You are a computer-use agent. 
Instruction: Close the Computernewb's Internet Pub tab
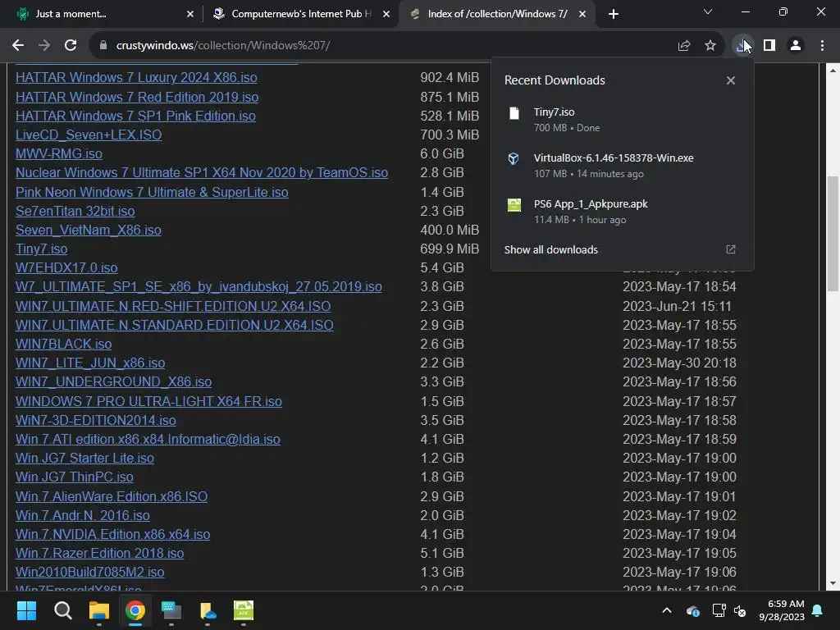(x=386, y=14)
